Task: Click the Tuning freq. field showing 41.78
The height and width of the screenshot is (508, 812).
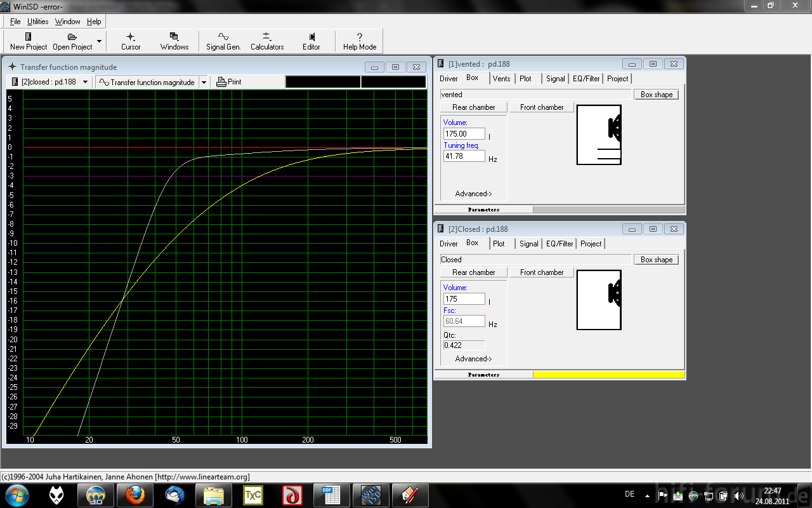Action: pos(464,156)
